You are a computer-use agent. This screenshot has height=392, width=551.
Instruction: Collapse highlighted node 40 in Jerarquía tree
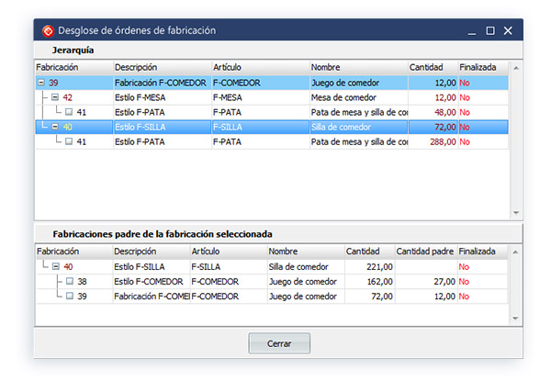[54, 127]
